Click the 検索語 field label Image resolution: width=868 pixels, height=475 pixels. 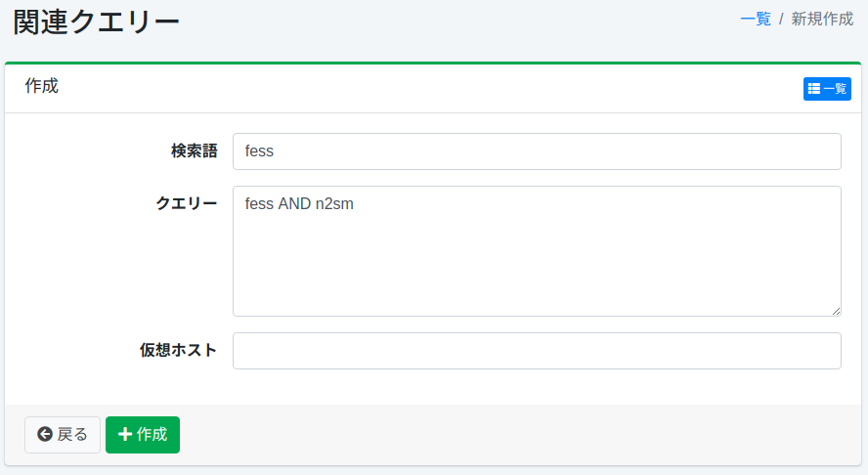tap(194, 151)
